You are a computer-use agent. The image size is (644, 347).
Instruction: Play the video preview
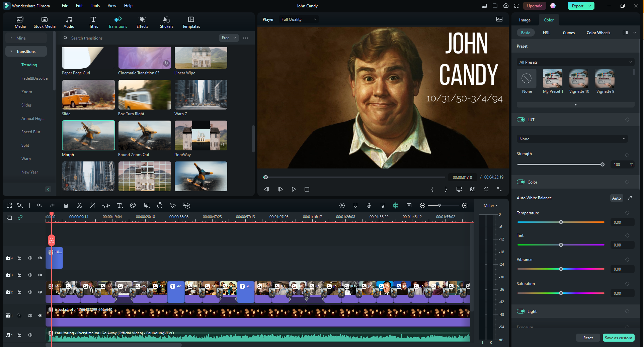coord(294,189)
